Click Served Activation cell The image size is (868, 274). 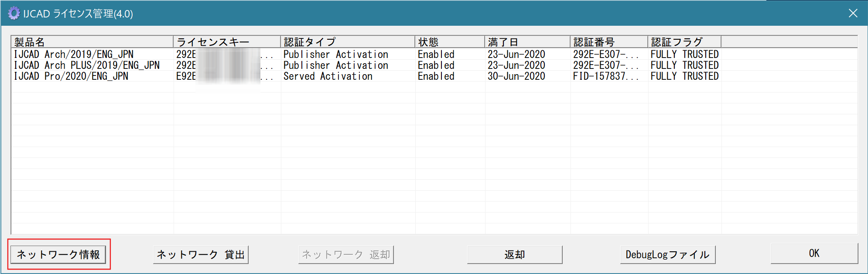pyautogui.click(x=328, y=76)
